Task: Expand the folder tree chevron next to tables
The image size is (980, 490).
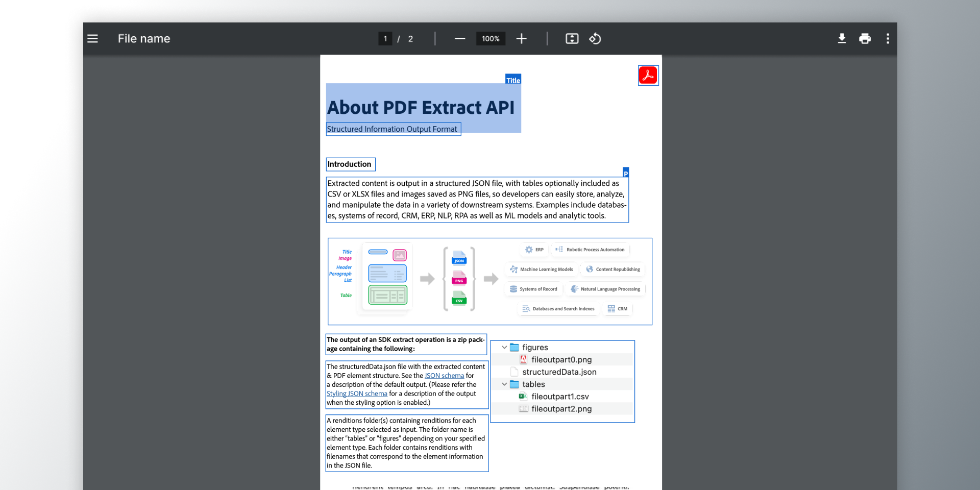Action: click(504, 384)
